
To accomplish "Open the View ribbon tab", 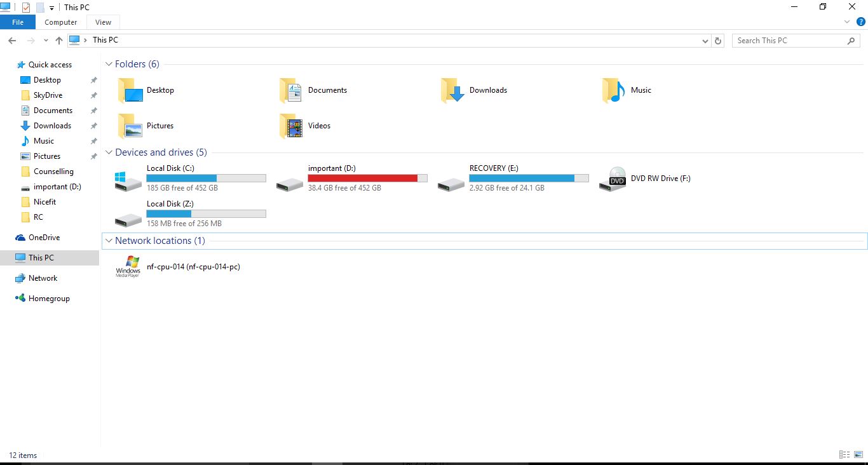I will point(103,22).
